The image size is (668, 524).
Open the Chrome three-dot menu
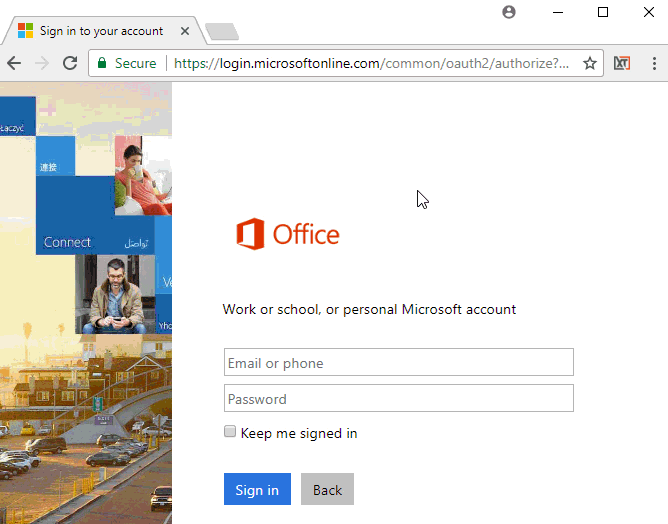coord(655,63)
